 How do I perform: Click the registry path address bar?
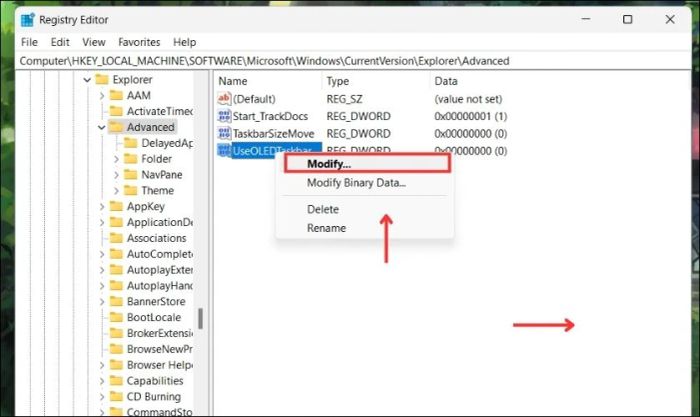click(353, 61)
